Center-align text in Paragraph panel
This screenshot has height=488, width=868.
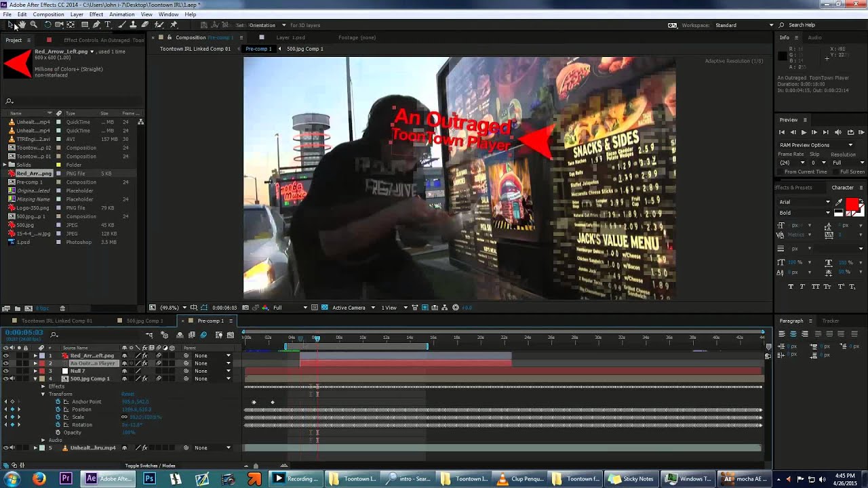(793, 333)
